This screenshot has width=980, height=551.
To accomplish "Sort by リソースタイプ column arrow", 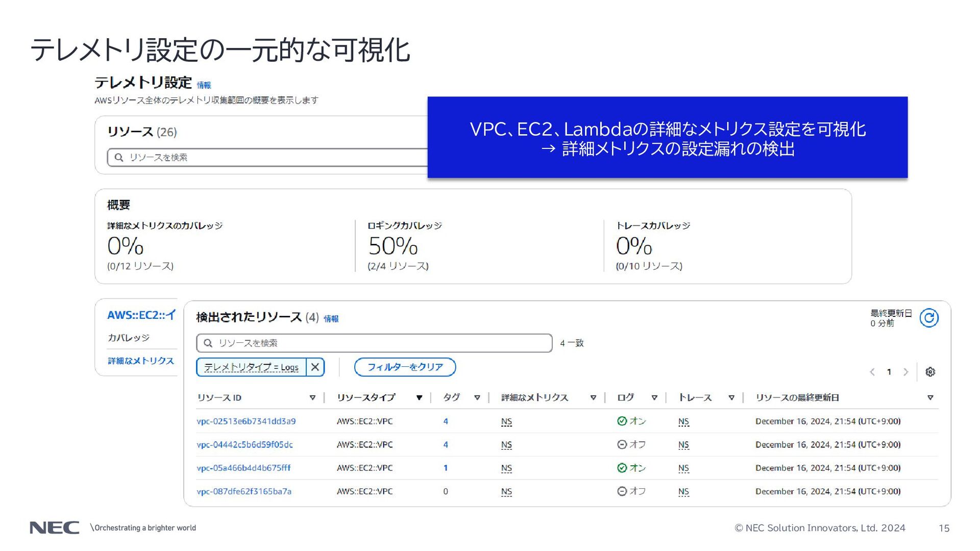I will click(x=419, y=397).
